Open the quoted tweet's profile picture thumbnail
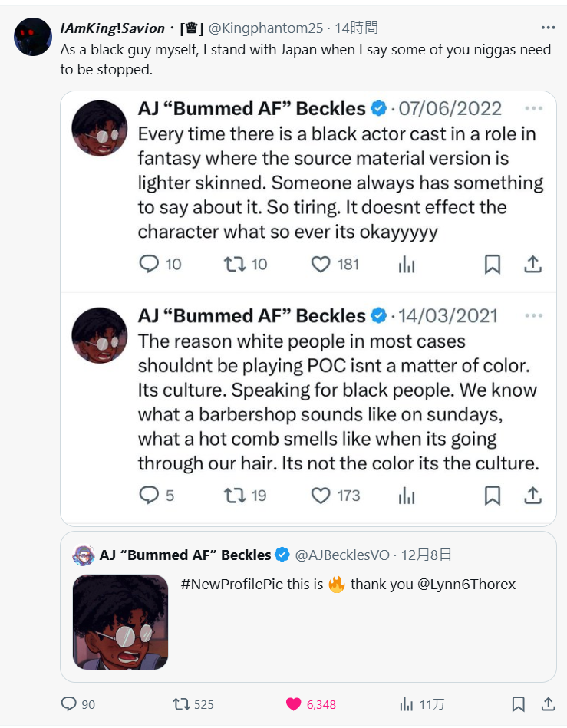Image resolution: width=567 pixels, height=728 pixels. [x=120, y=622]
